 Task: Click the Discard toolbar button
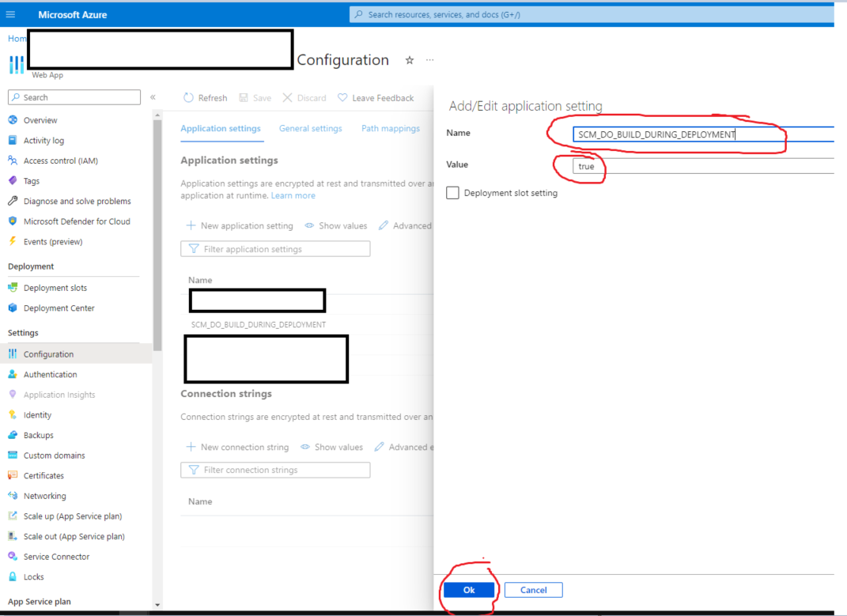[304, 98]
